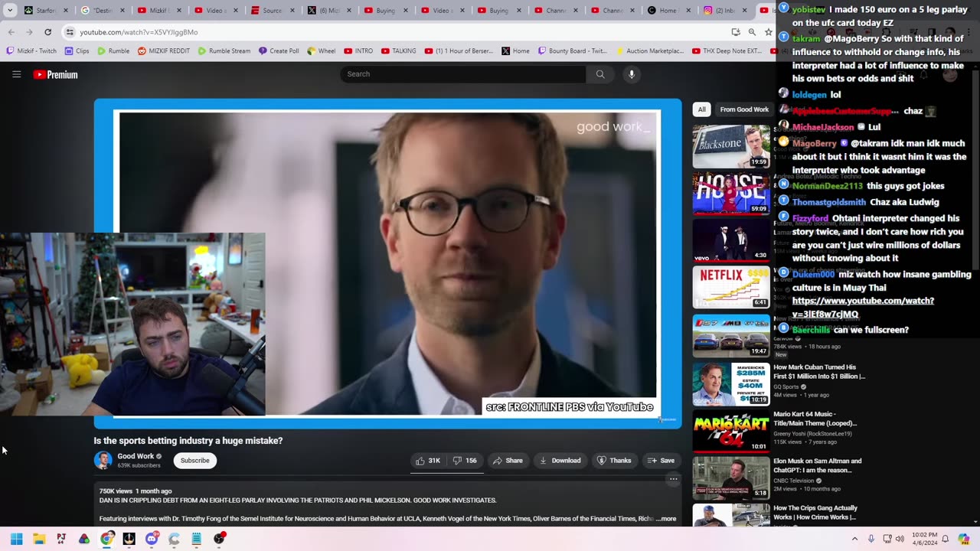Viewport: 980px width, 551px height.
Task: Click the install/cast icon in address bar
Action: [x=736, y=32]
